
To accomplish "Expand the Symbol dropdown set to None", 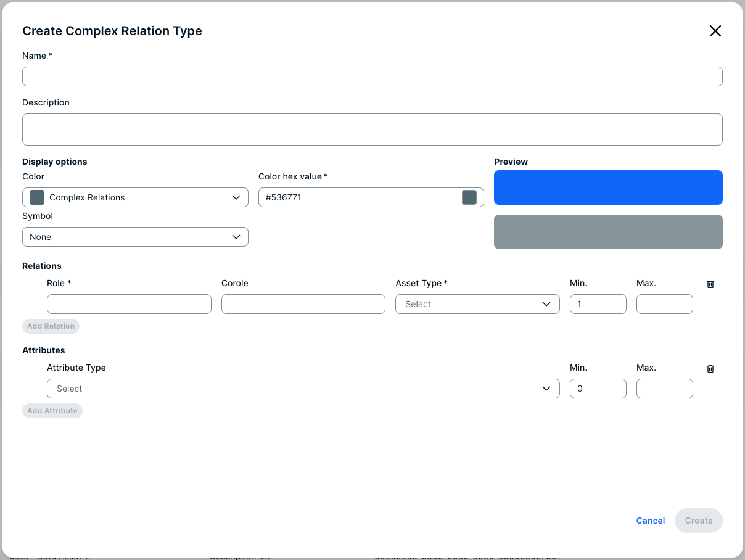I will click(135, 237).
